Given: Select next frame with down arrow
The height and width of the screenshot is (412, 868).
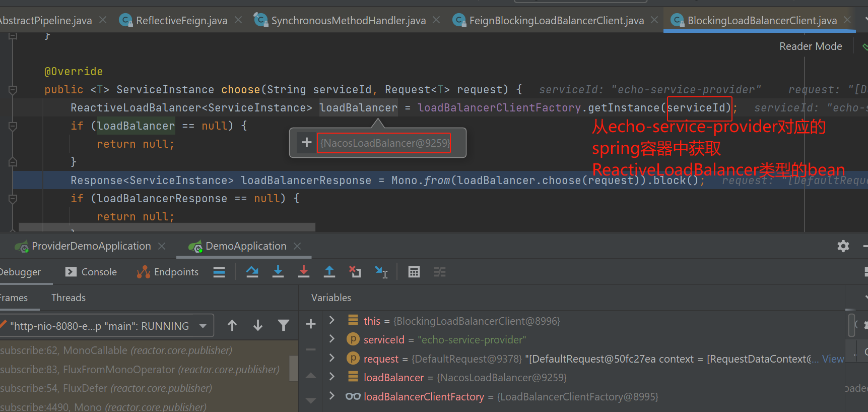Looking at the screenshot, I should pyautogui.click(x=258, y=326).
